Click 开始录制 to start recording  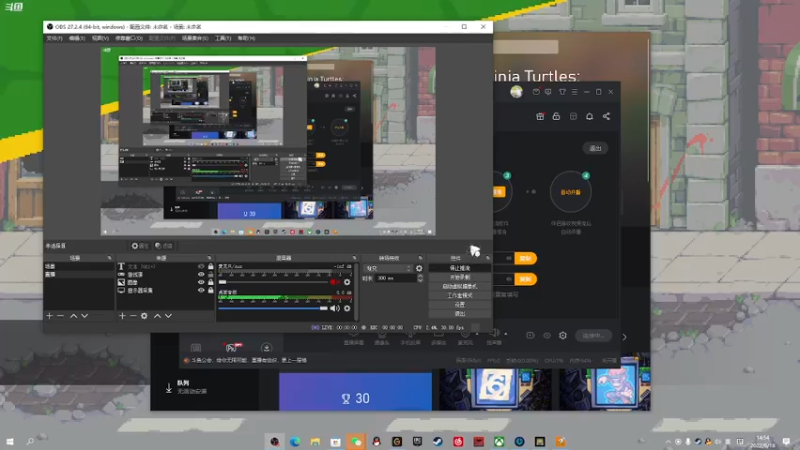point(460,277)
